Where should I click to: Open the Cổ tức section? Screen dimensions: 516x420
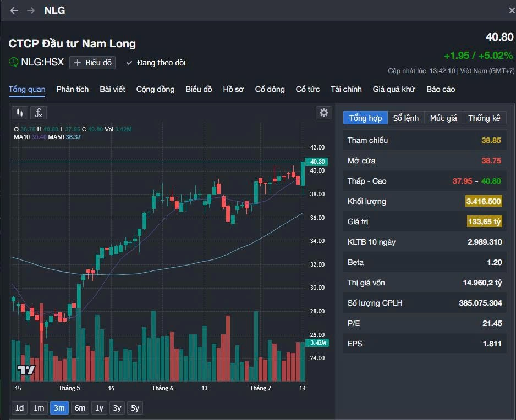(308, 89)
